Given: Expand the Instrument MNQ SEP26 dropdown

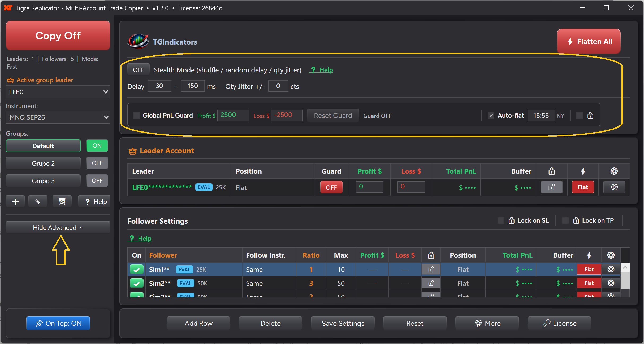Looking at the screenshot, I should click(58, 117).
